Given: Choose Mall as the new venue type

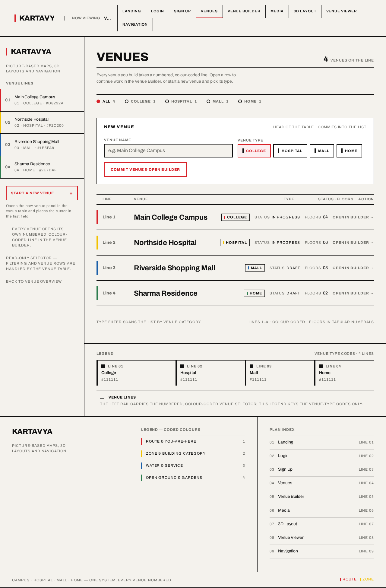Looking at the screenshot, I should point(322,151).
